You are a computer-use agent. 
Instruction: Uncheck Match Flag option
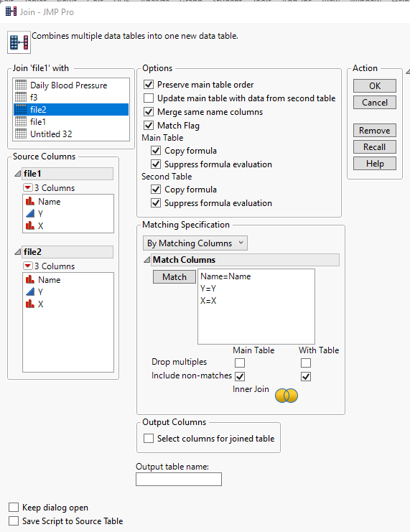click(x=149, y=125)
